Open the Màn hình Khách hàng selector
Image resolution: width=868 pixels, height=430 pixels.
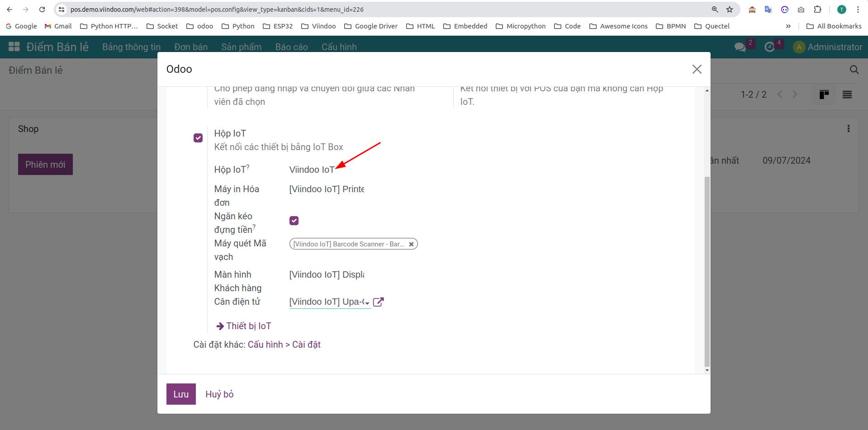coord(327,274)
